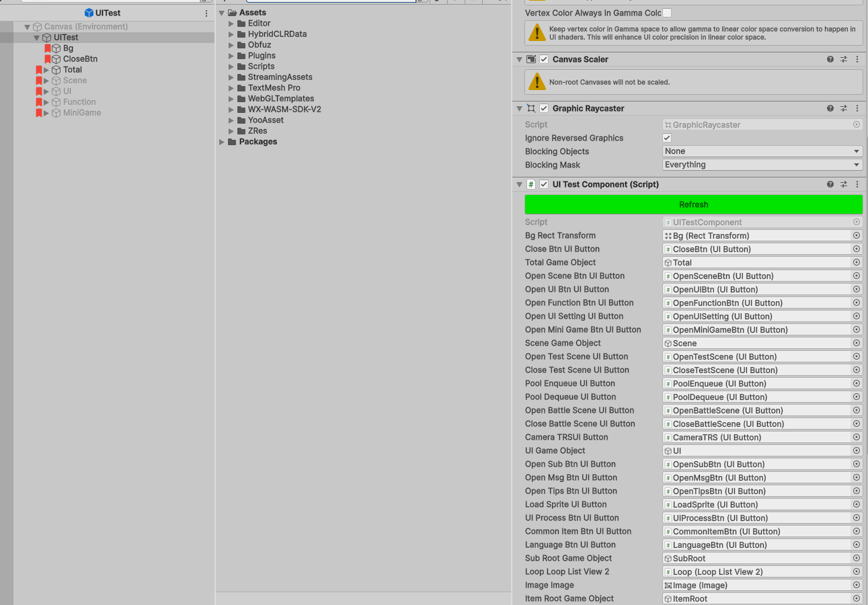Click object picker for UI Game Object field
The height and width of the screenshot is (605, 868).
857,450
